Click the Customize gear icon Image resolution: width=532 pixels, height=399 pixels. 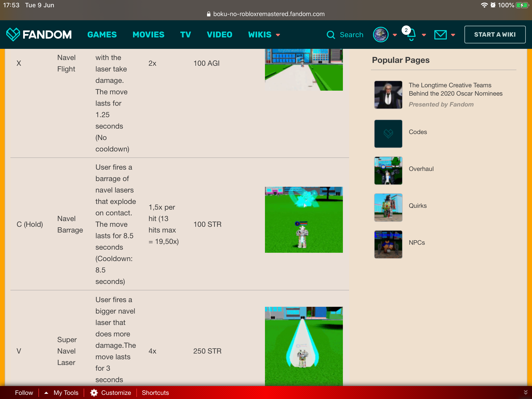(x=94, y=393)
